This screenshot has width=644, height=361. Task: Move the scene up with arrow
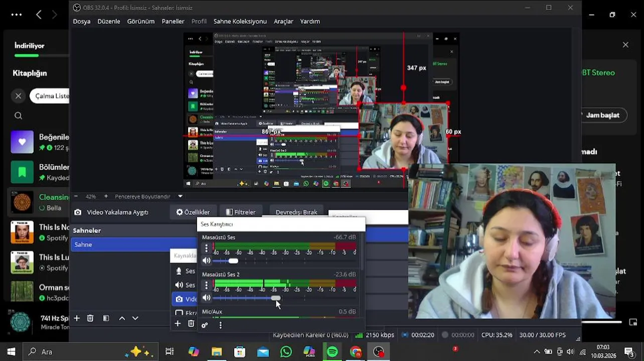[x=122, y=318]
